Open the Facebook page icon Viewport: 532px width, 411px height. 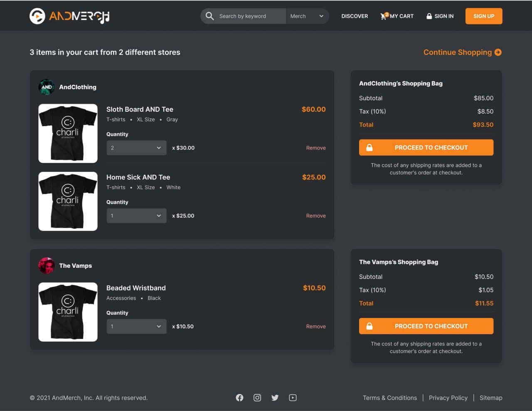point(240,398)
